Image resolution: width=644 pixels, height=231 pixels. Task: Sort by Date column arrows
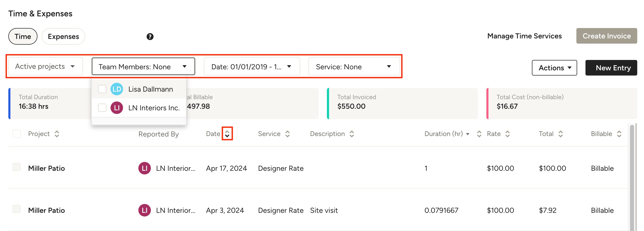tap(227, 134)
